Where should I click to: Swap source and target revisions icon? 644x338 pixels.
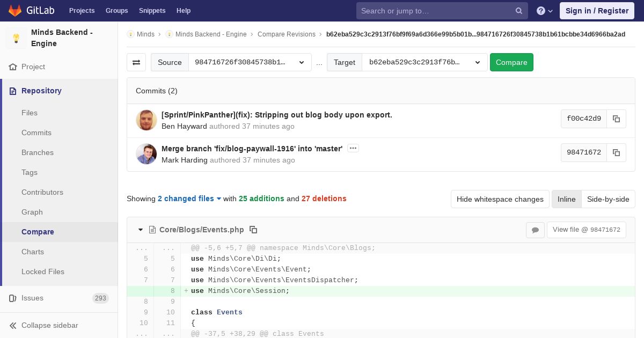pos(136,62)
